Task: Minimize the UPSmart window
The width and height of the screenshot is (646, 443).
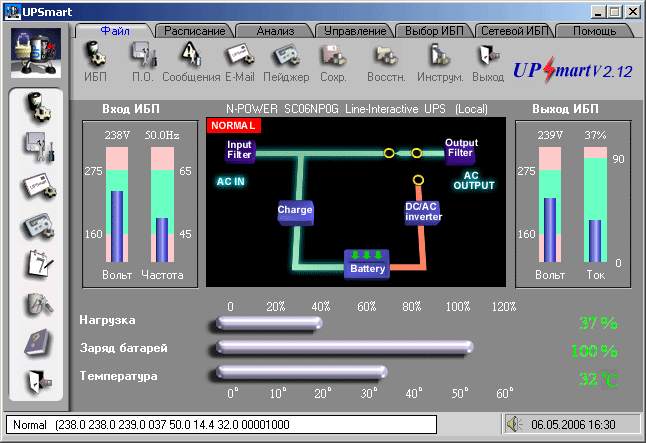Action: click(598, 12)
